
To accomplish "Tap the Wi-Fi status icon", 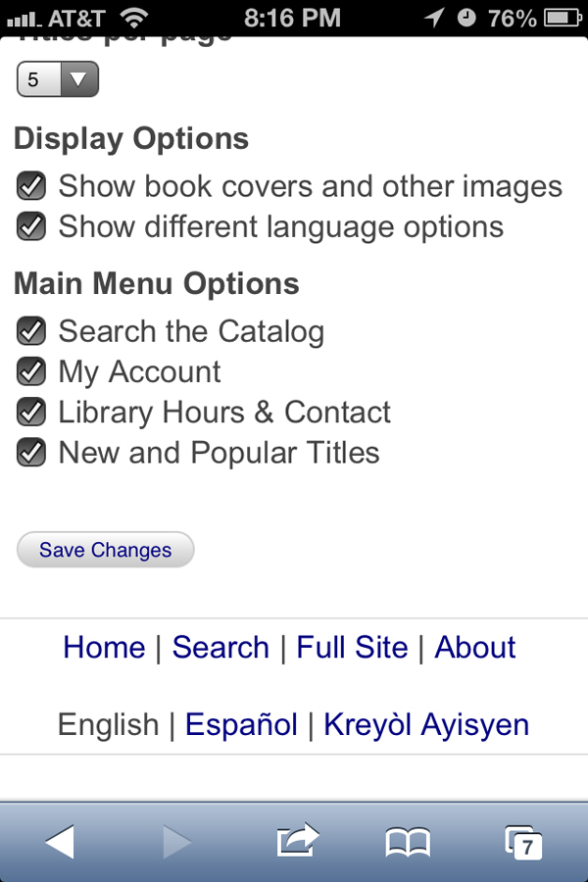I will coord(135,18).
